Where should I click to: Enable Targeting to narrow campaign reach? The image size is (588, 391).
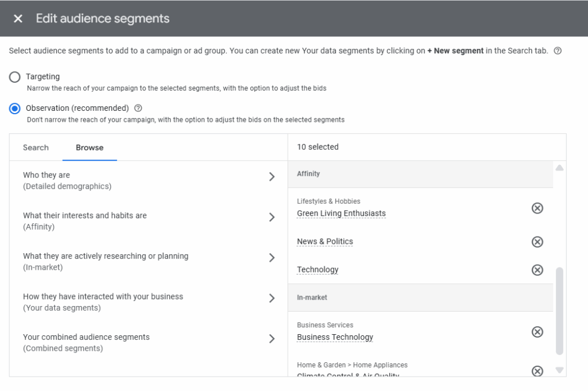14,76
